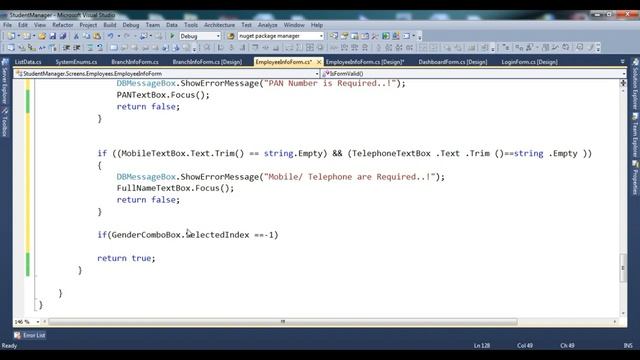
Task: Click the Find in Files icon
Action: click(x=231, y=36)
